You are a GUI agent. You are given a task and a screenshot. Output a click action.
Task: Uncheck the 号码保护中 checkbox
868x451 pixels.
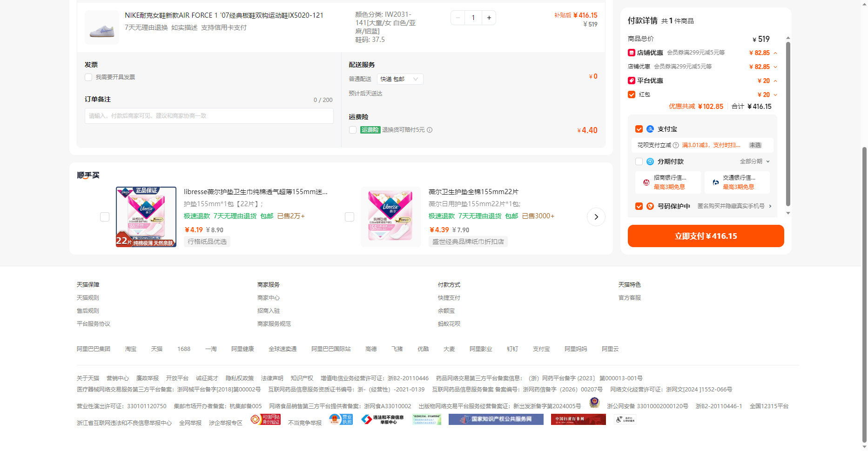pyautogui.click(x=639, y=206)
